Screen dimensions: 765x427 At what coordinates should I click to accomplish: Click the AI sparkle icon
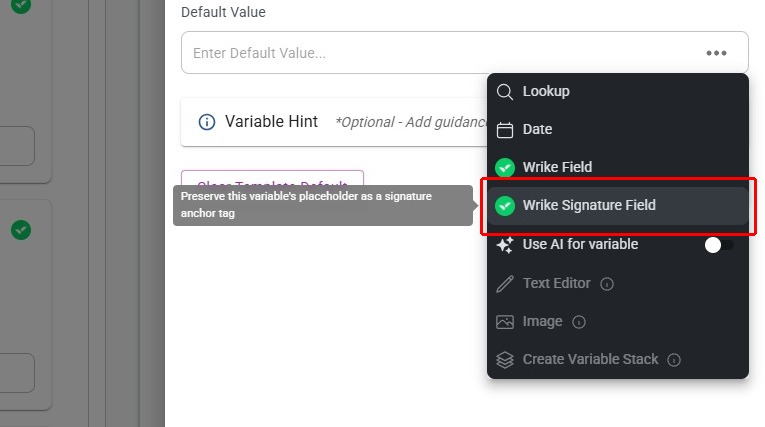point(505,244)
